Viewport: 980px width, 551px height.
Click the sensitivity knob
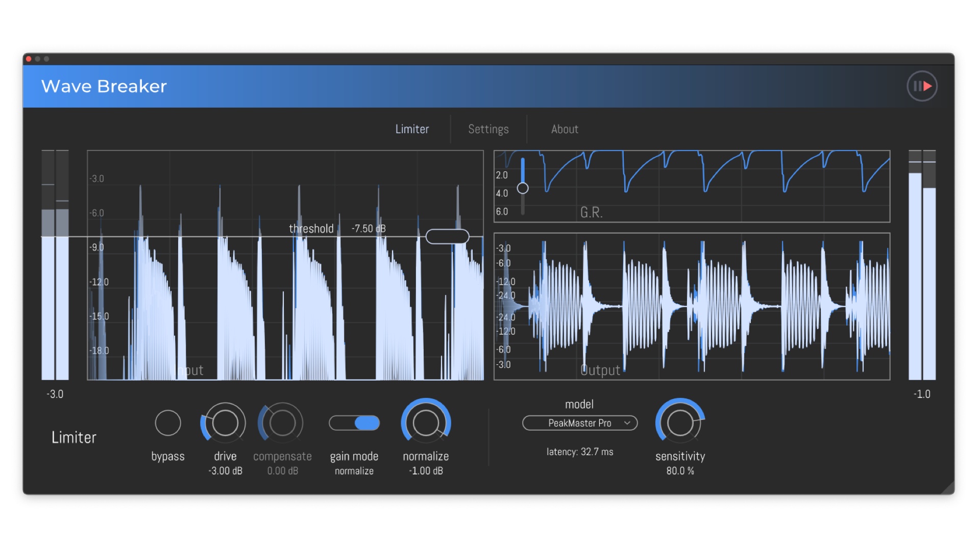point(680,422)
